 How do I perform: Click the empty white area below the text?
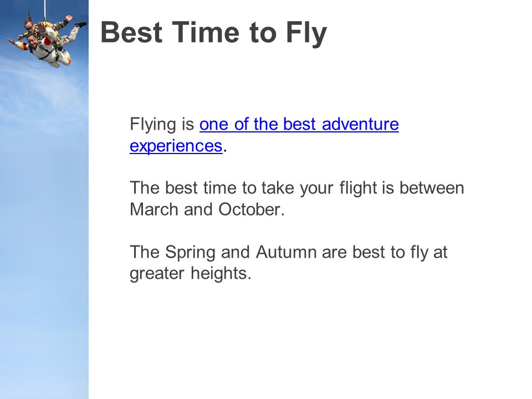305,339
